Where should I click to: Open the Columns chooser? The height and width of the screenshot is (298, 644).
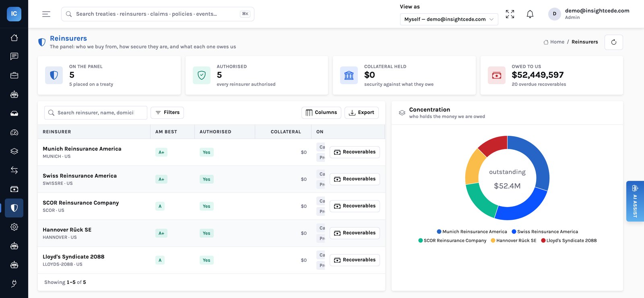(321, 113)
